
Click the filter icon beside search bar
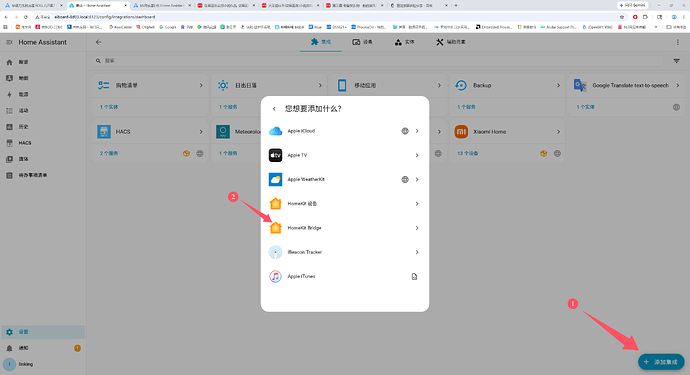[x=677, y=61]
